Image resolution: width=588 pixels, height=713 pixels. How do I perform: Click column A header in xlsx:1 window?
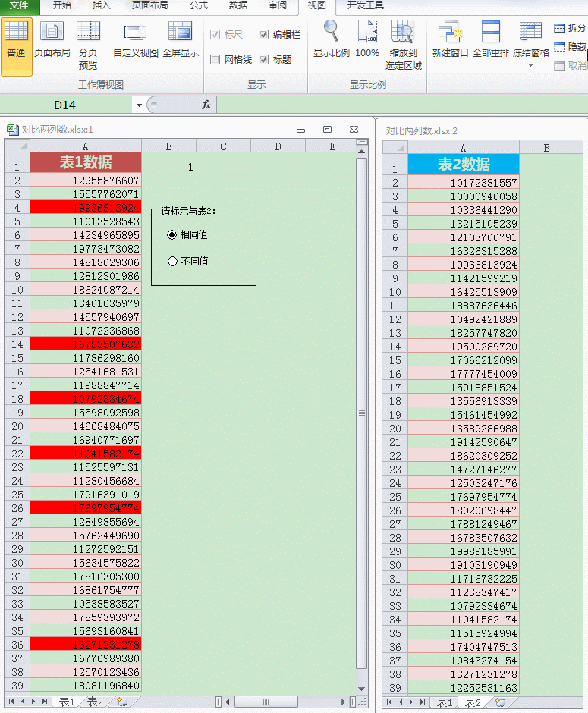86,146
